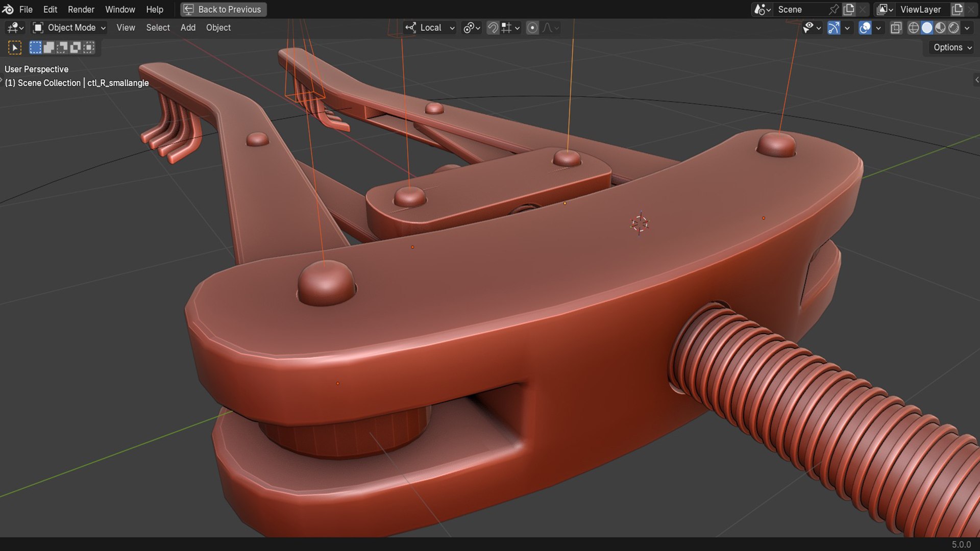
Task: Open the viewport Add menu
Action: [188, 28]
